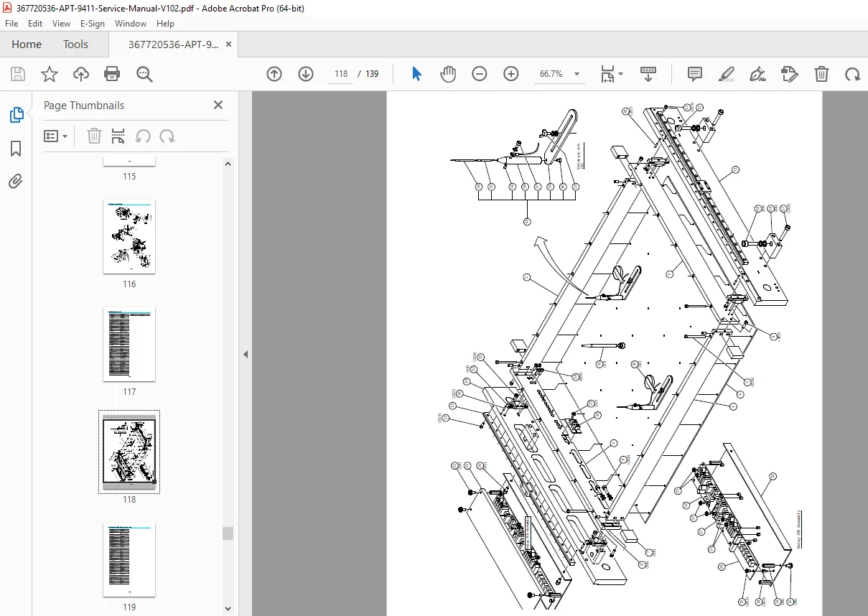
Task: Select the page 119 thumbnail
Action: coord(129,560)
